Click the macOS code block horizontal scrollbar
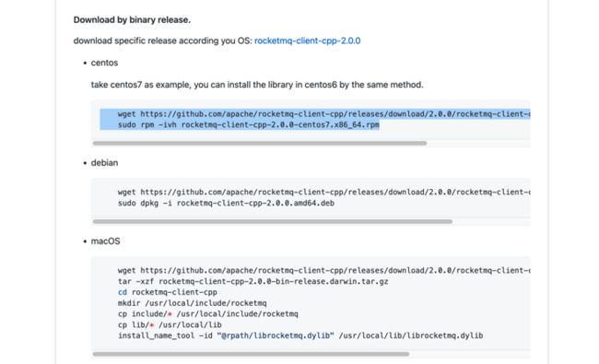 coord(251,354)
